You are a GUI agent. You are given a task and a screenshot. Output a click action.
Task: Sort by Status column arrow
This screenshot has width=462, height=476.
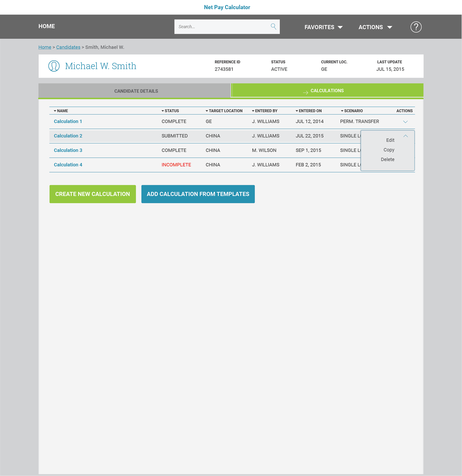click(x=163, y=111)
